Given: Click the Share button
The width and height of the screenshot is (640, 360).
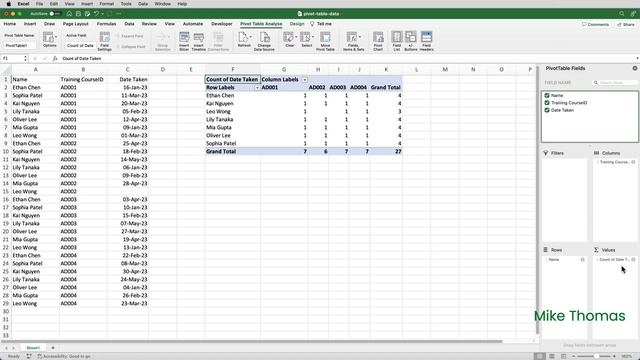Looking at the screenshot, I should 626,24.
